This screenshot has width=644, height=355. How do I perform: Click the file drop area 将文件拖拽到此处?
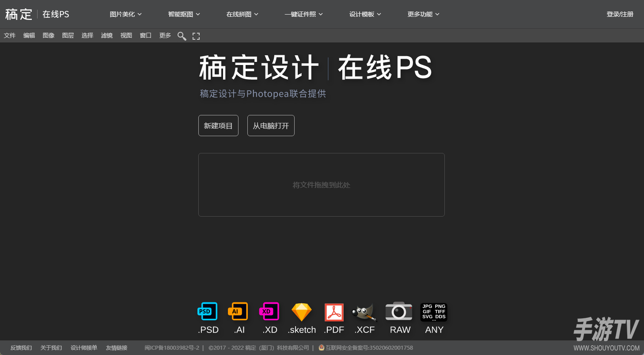coord(322,185)
